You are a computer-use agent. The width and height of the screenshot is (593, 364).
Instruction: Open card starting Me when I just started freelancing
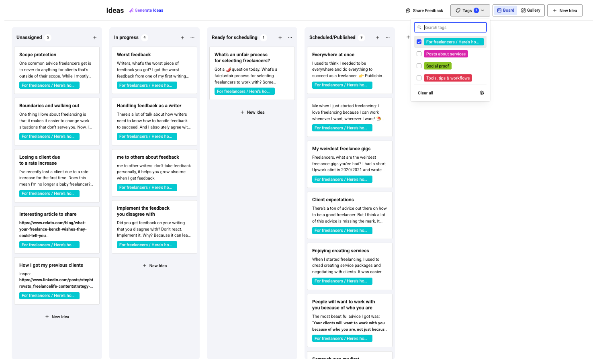click(350, 117)
